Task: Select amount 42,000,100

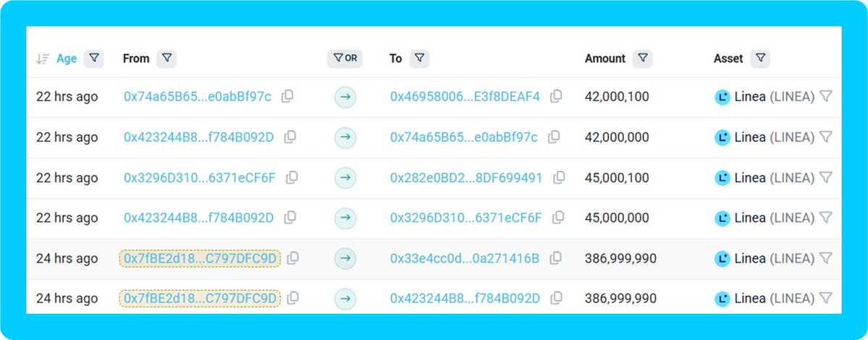Action: tap(617, 97)
